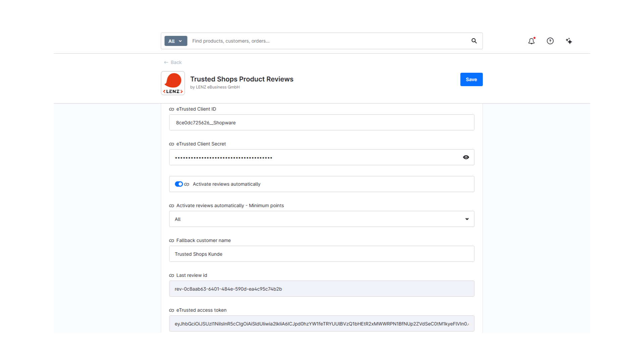Edit the eTrusted Client ID field
This screenshot has height=362, width=644.
pyautogui.click(x=322, y=122)
